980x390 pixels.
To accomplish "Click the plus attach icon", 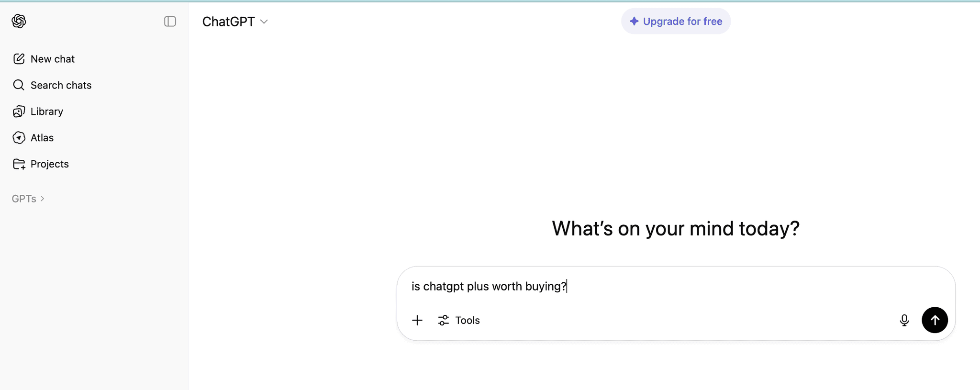I will pos(417,320).
